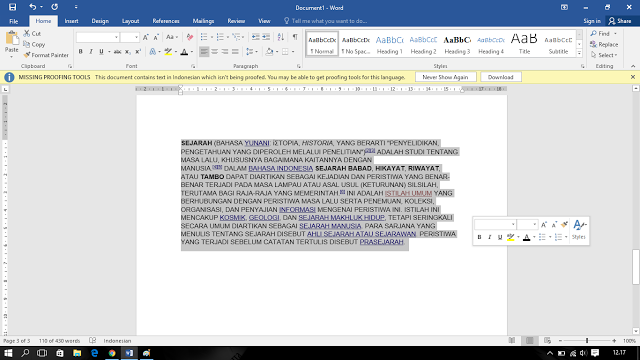The width and height of the screenshot is (640, 360).
Task: Switch to the Layout tab
Action: 131,21
